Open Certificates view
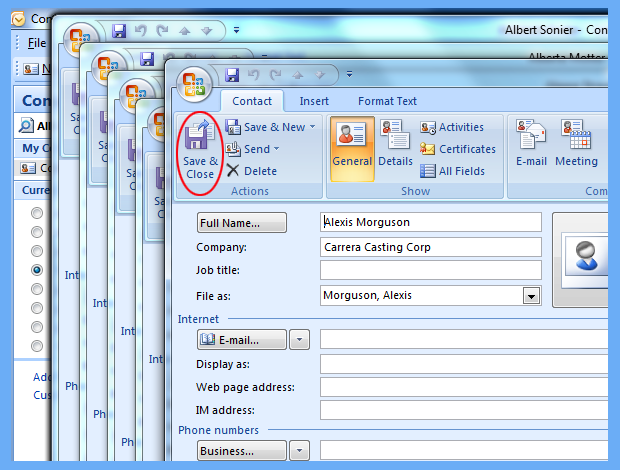The width and height of the screenshot is (620, 470). point(457,149)
